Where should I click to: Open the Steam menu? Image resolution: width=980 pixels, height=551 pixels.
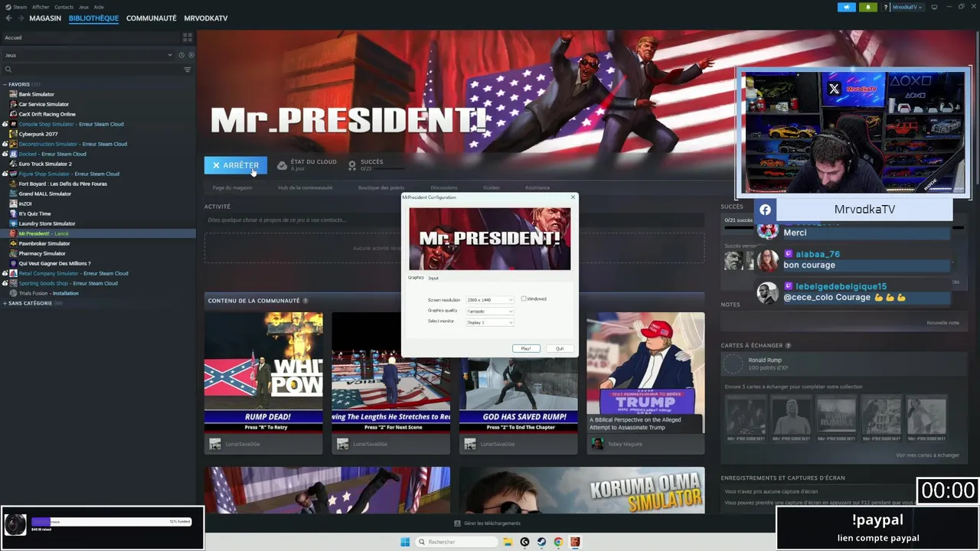pos(20,7)
